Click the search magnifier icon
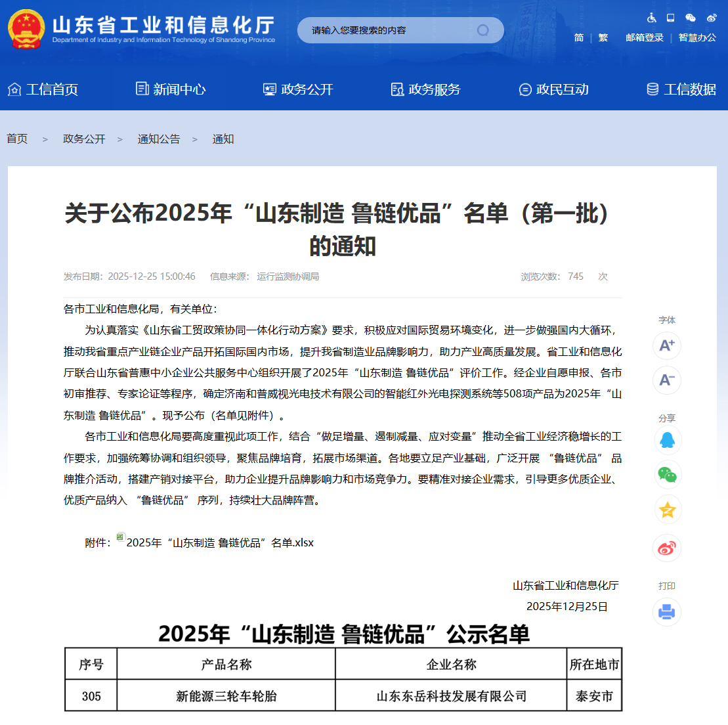The width and height of the screenshot is (728, 725). [x=483, y=30]
